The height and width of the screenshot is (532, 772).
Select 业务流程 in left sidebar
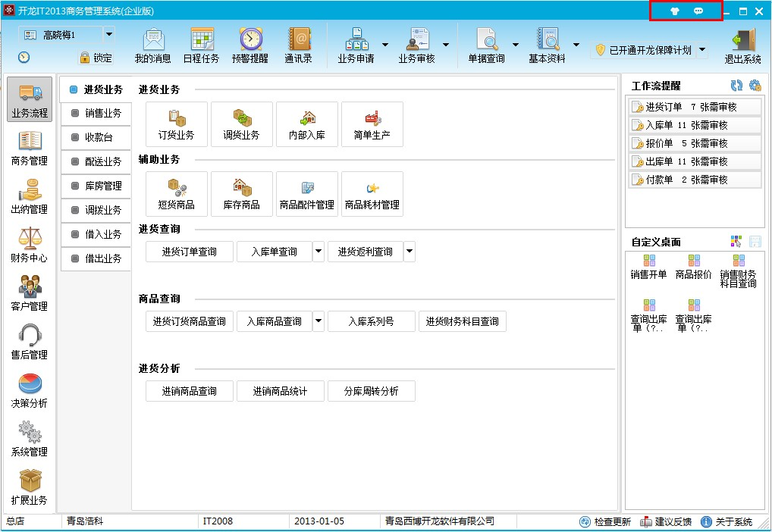coord(30,99)
